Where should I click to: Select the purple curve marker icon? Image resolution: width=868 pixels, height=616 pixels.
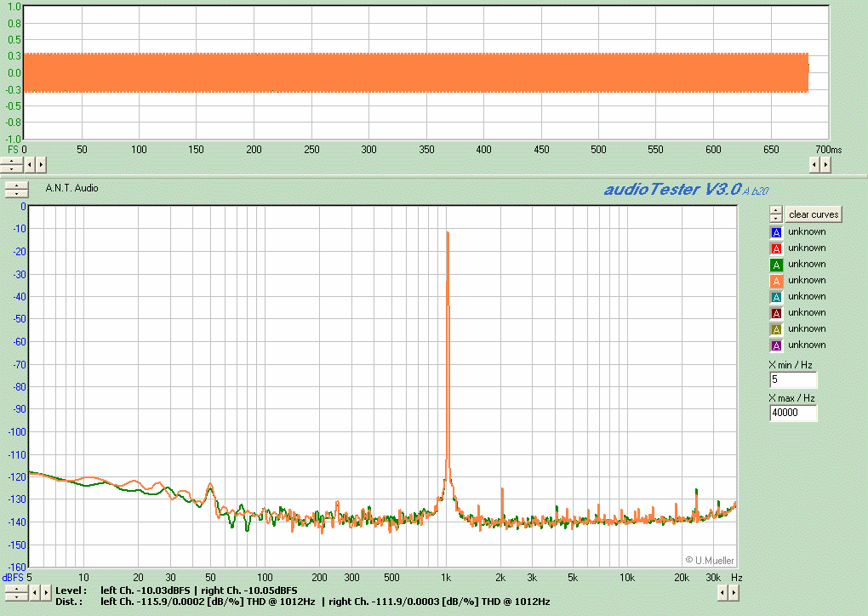coord(775,345)
